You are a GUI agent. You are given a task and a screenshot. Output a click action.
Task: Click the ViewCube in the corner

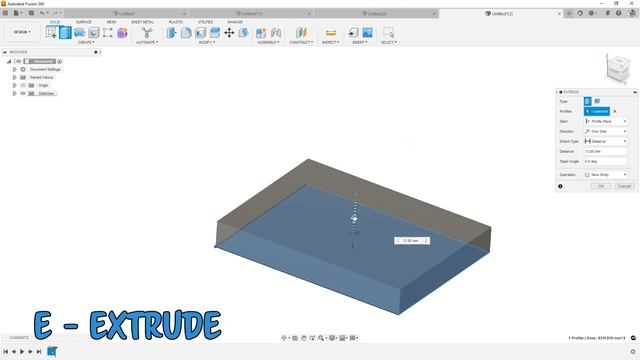617,69
